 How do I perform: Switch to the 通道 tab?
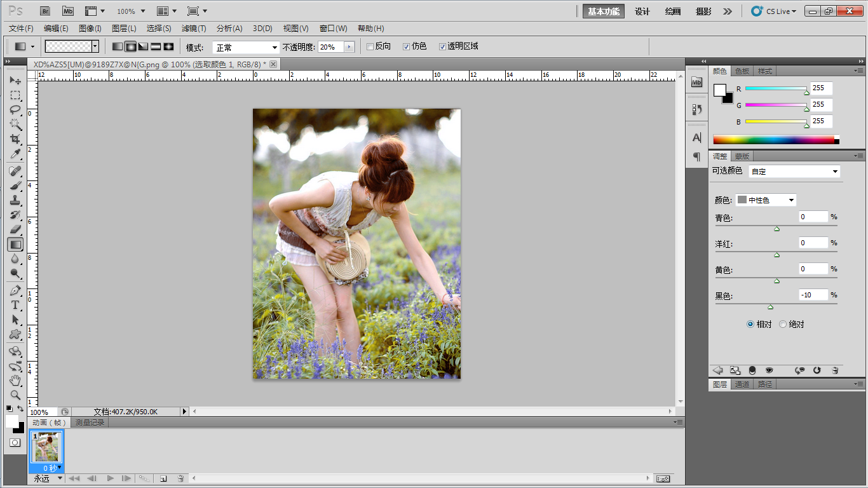pyautogui.click(x=742, y=384)
